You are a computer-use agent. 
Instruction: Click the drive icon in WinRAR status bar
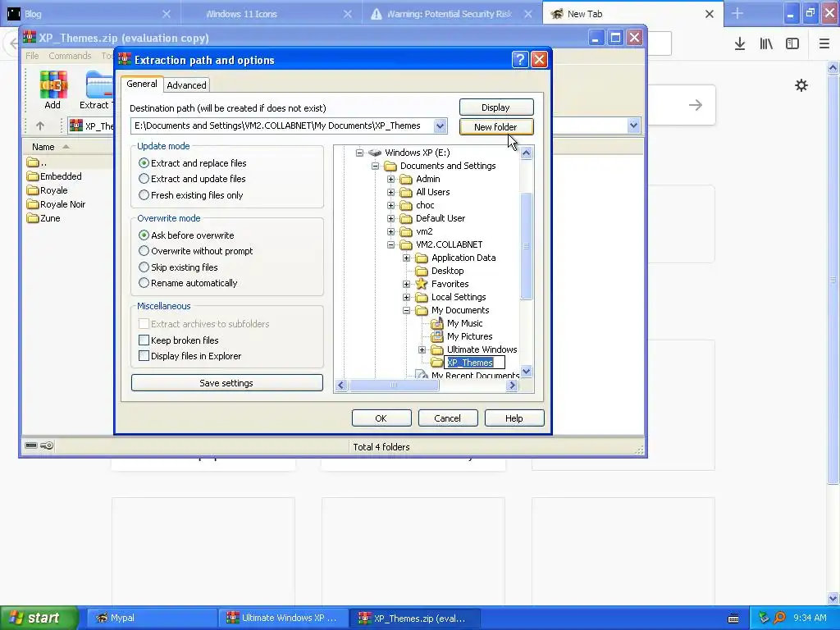point(31,445)
